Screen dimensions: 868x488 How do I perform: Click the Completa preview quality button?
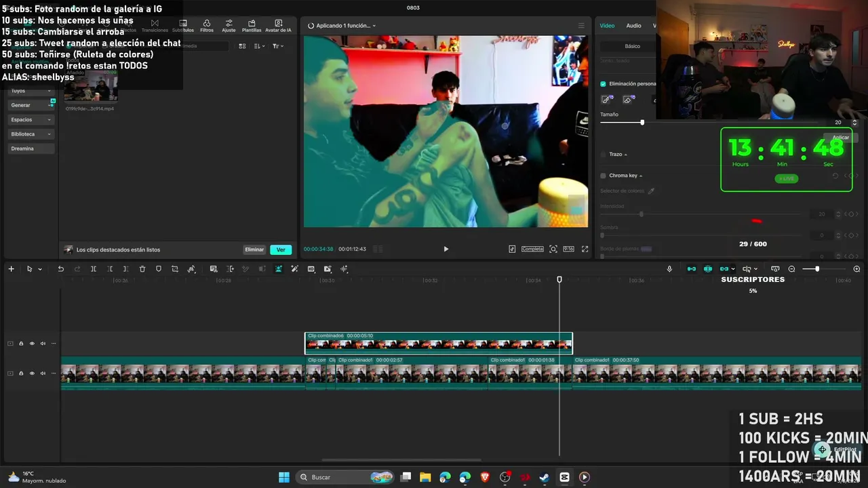pos(532,249)
